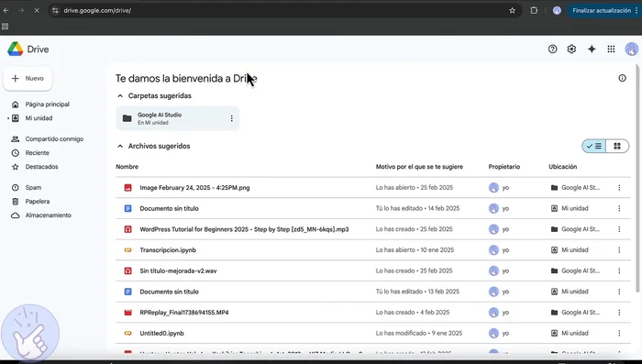Click Mi unidad location in Untitled0.ipynb row
The width and height of the screenshot is (642, 364).
(x=570, y=334)
